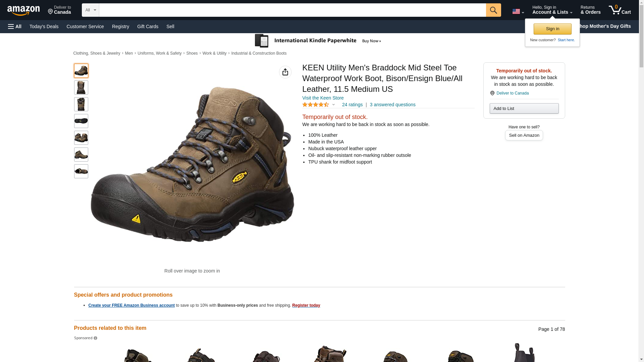Expand the search category All dropdown
Viewport: 644px width, 362px height.
91,10
